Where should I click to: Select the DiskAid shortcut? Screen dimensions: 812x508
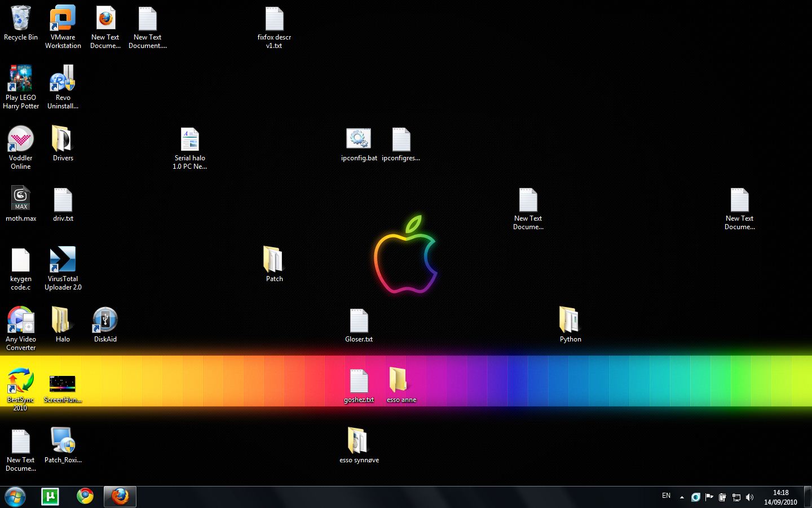pos(105,325)
